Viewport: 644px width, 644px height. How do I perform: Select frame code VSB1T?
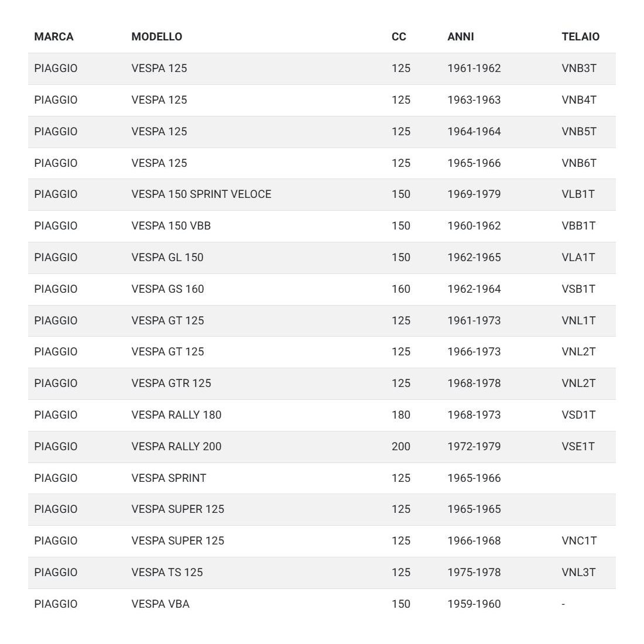578,289
